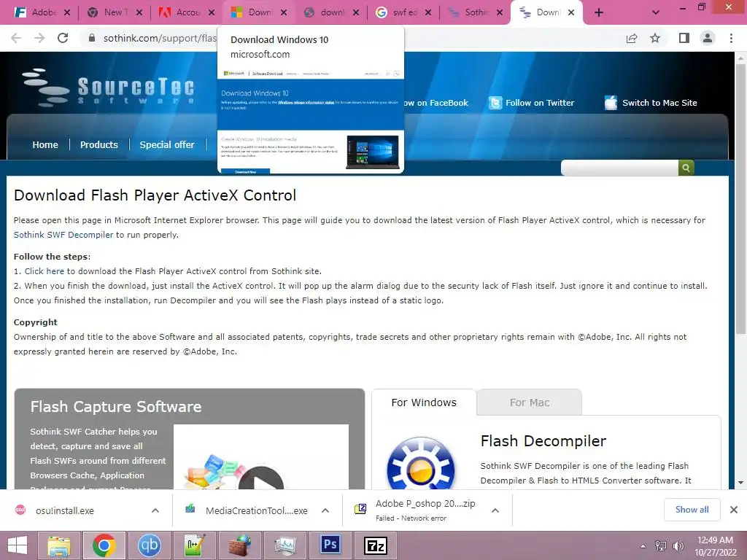This screenshot has width=747, height=560.
Task: Bookmark this page with the star icon
Action: (x=655, y=38)
